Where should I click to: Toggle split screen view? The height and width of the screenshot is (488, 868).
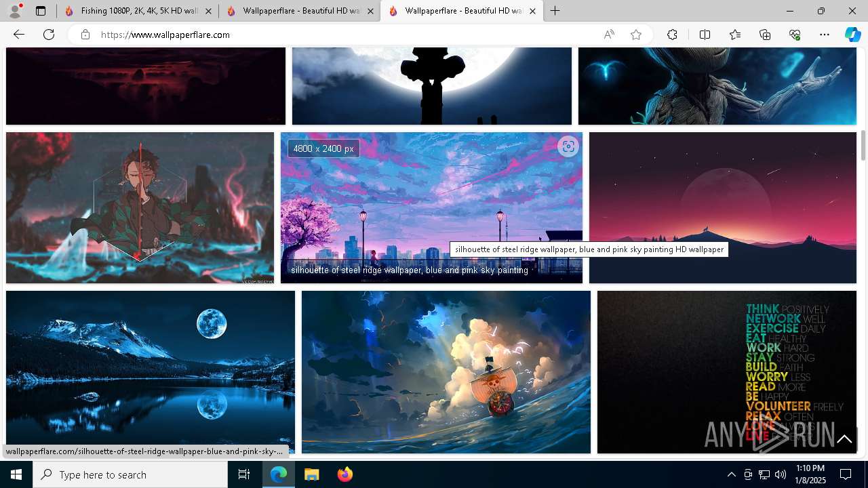pyautogui.click(x=705, y=35)
